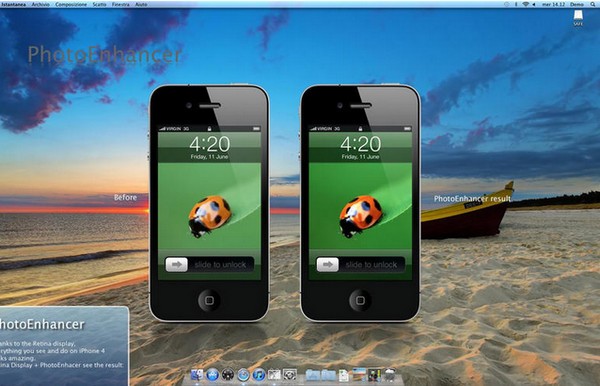Click the Time Machine icon in menu bar
The height and width of the screenshot is (386, 600).
507,4
